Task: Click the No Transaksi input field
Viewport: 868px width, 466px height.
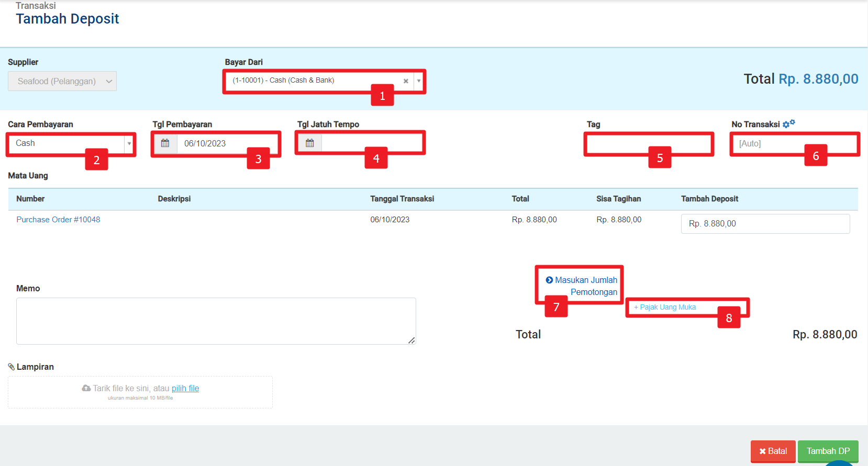Action: coord(795,144)
